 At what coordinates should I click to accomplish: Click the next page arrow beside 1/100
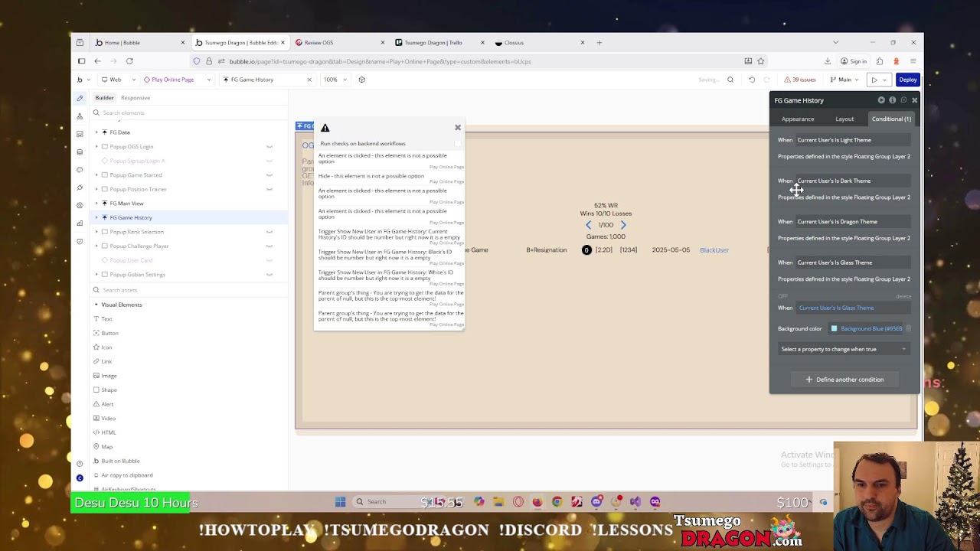[x=623, y=225]
